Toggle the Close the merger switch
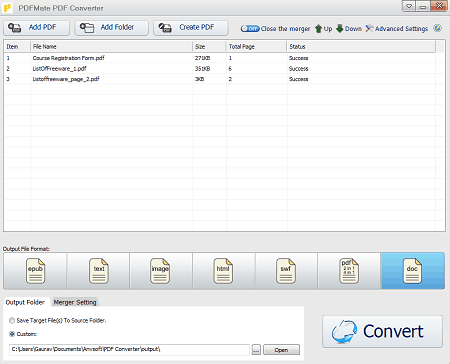This screenshot has height=364, width=450. [250, 29]
